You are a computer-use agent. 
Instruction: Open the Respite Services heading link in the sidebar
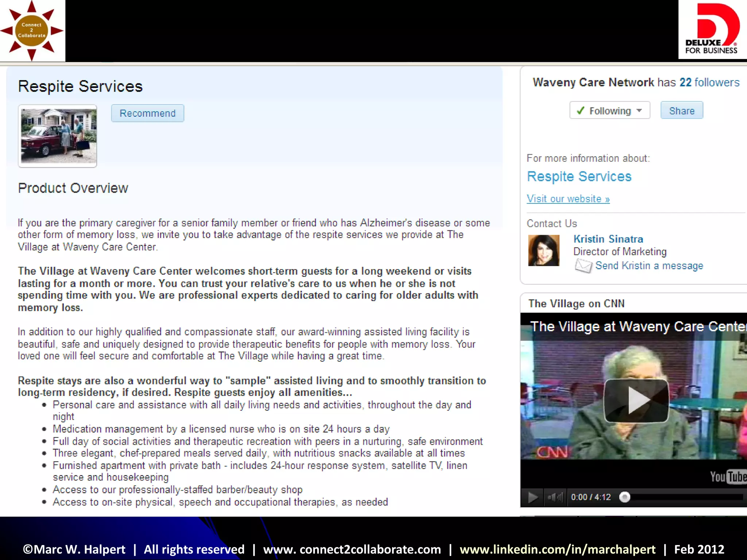579,176
